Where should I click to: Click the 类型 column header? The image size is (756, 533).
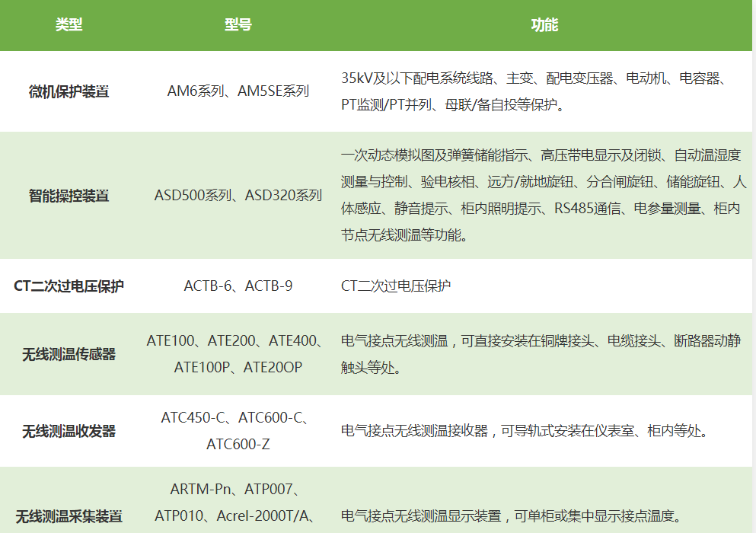[69, 24]
